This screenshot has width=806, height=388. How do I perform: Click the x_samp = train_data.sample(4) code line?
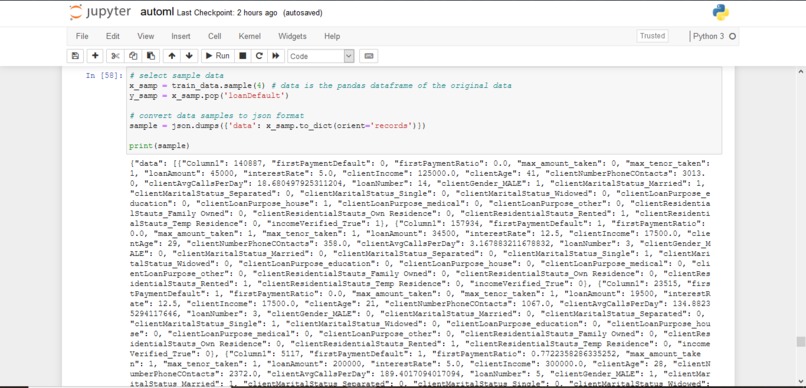[x=320, y=85]
